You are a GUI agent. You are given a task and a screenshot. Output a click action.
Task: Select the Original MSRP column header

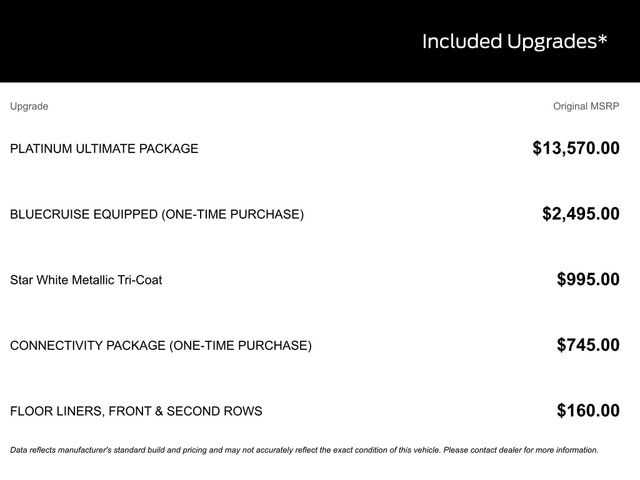586,106
